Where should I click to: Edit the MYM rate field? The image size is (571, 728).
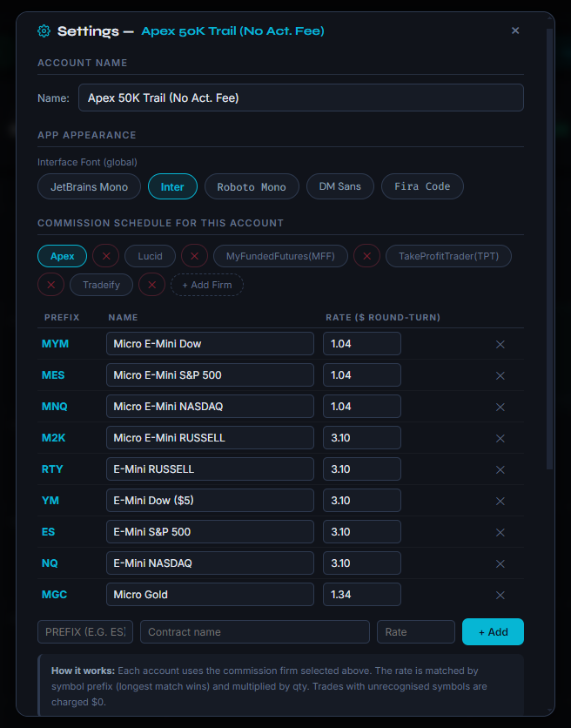point(362,344)
